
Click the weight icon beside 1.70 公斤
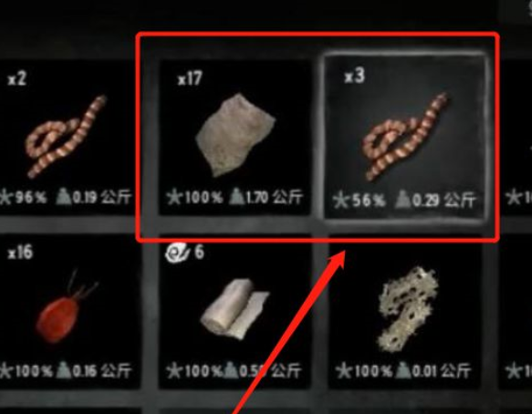236,197
